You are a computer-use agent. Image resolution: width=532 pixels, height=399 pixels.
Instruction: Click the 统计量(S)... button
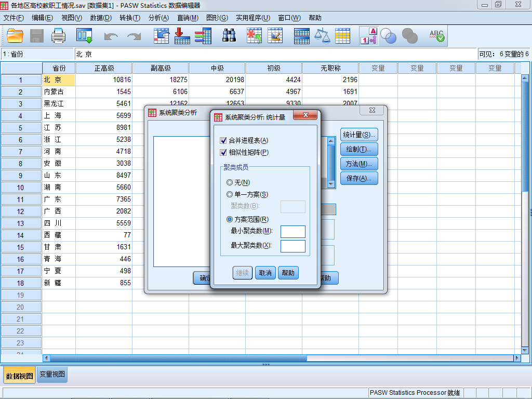359,135
